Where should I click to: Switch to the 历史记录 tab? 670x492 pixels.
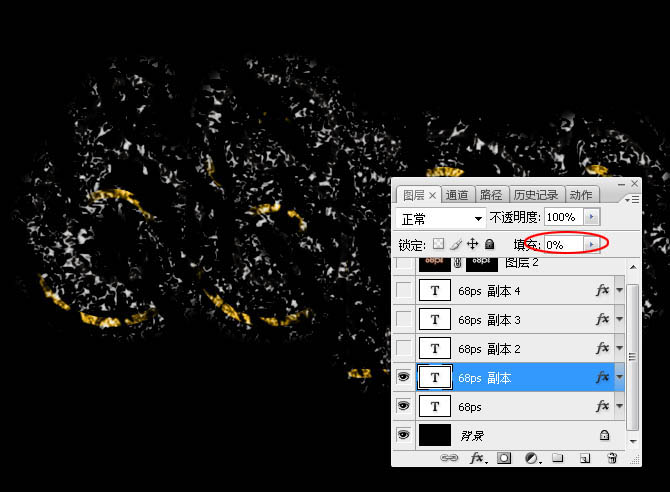click(x=536, y=195)
